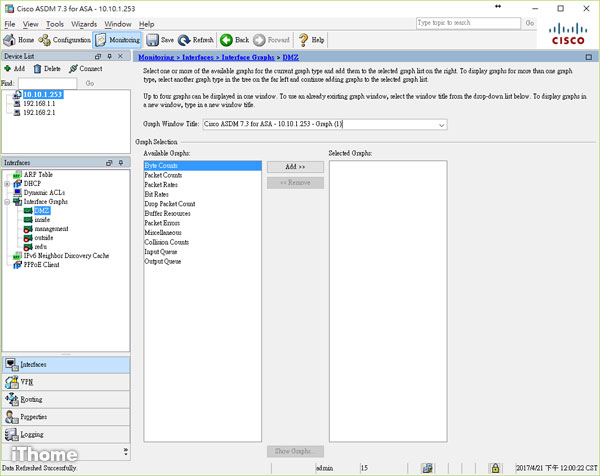Open Help via the question mark icon
This screenshot has width=600, height=476.
[x=311, y=40]
